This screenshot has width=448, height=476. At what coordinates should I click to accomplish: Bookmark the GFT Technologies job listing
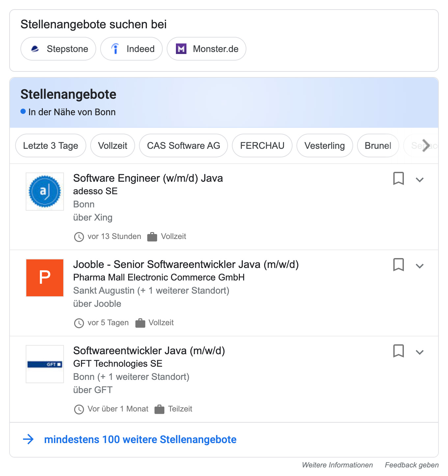coord(398,351)
